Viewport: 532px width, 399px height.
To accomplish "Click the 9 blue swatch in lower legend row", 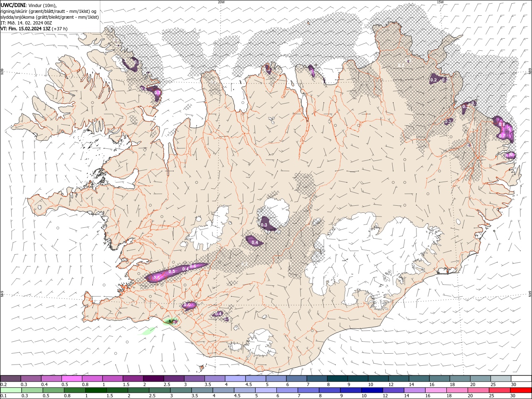I will point(351,390).
